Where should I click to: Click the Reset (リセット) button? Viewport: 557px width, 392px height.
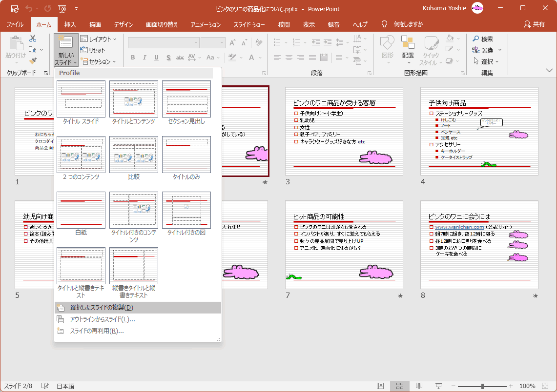coord(93,50)
